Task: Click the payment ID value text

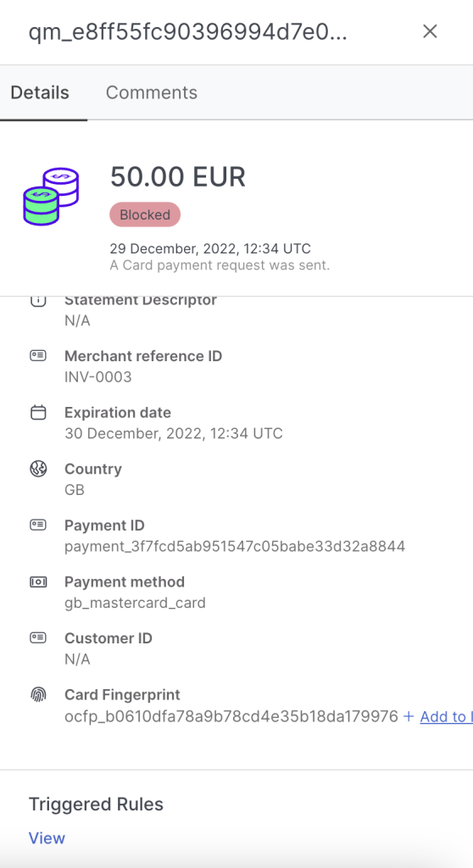Action: pos(235,547)
